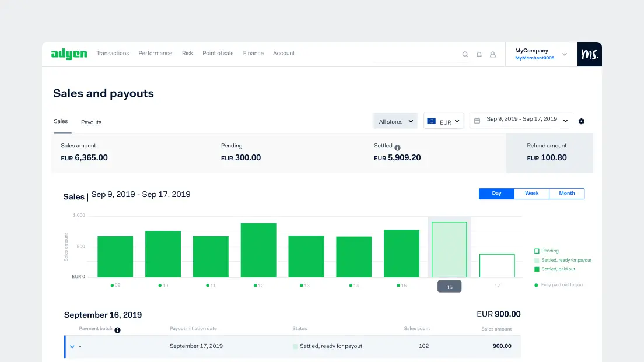Open the user profile icon
644x362 pixels.
point(493,54)
